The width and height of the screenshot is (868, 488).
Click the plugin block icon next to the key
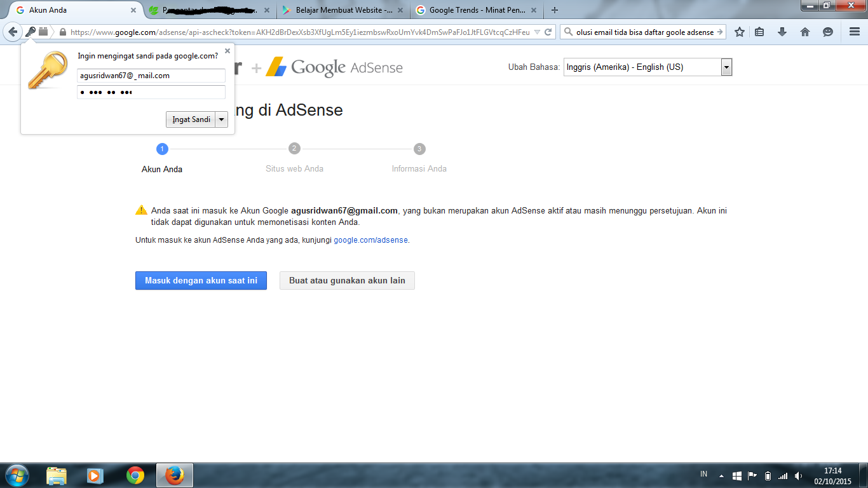43,32
